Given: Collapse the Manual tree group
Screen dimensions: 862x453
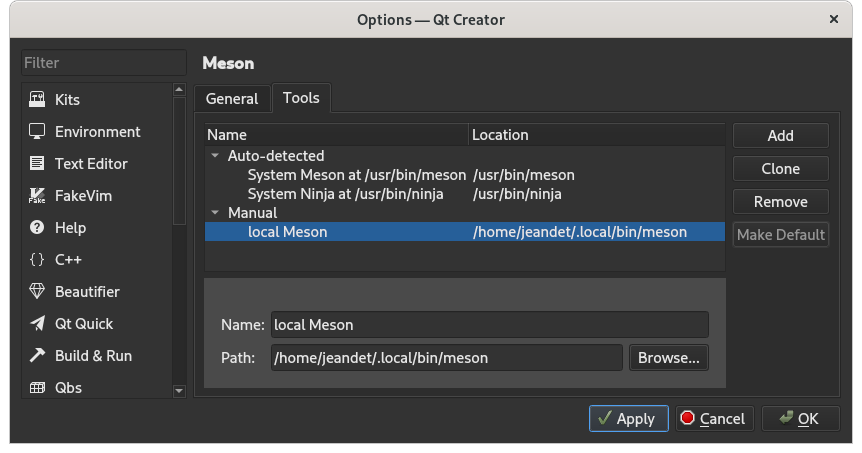Looking at the screenshot, I should click(x=215, y=213).
